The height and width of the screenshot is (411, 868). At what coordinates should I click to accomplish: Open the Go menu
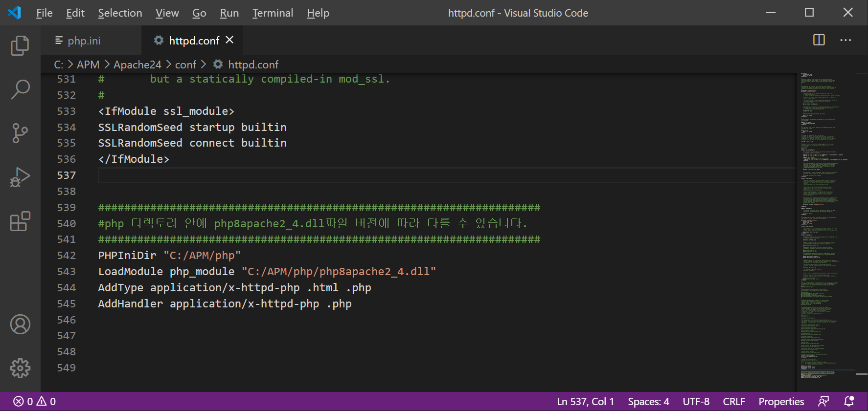(x=199, y=13)
